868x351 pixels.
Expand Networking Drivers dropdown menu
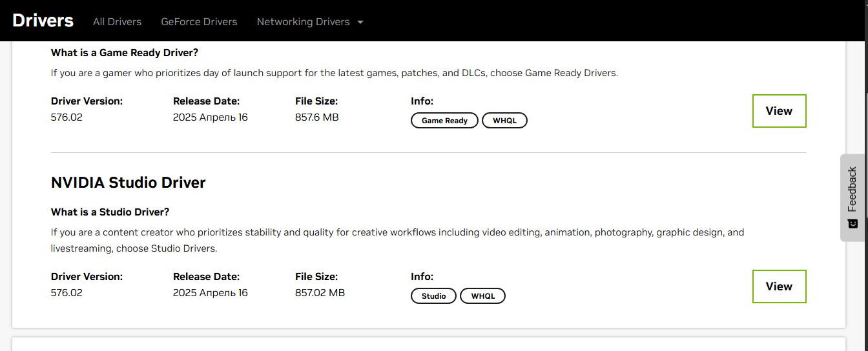310,21
